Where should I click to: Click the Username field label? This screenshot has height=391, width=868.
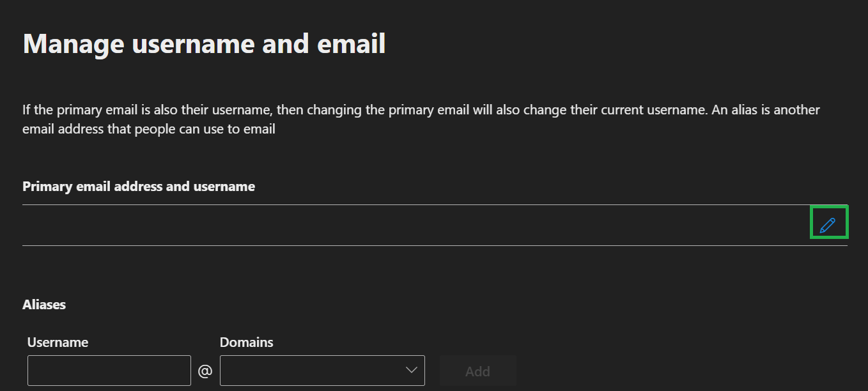(58, 342)
